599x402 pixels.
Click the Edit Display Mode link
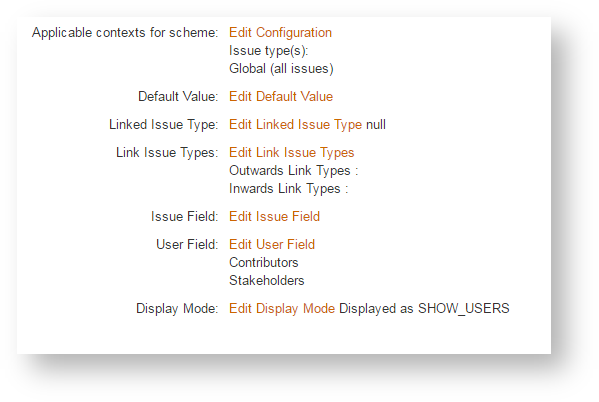282,309
